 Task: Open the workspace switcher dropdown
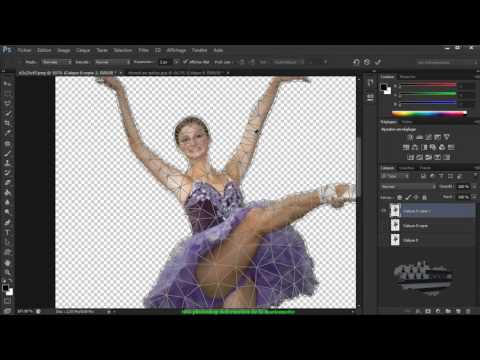447,62
